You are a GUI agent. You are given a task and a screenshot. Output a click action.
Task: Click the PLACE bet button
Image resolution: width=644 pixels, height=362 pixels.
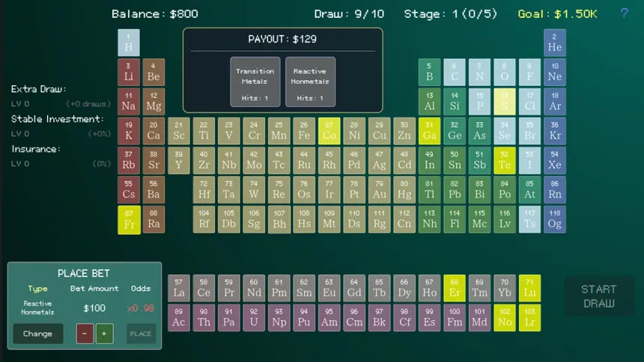click(141, 334)
